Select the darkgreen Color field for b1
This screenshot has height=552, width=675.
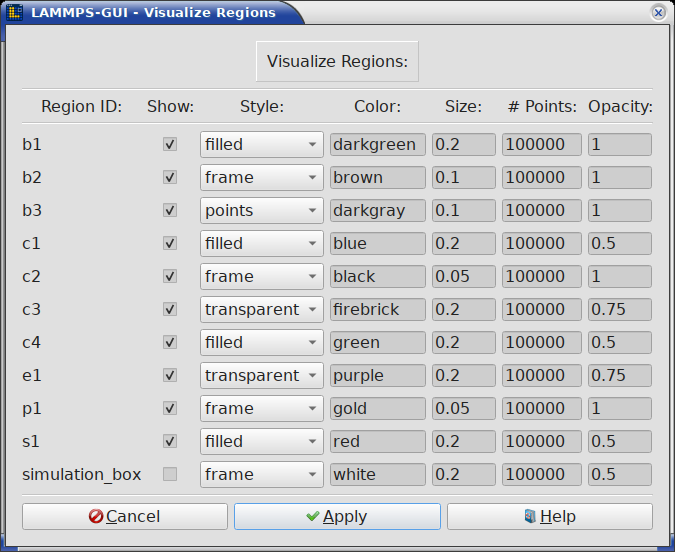pos(378,144)
